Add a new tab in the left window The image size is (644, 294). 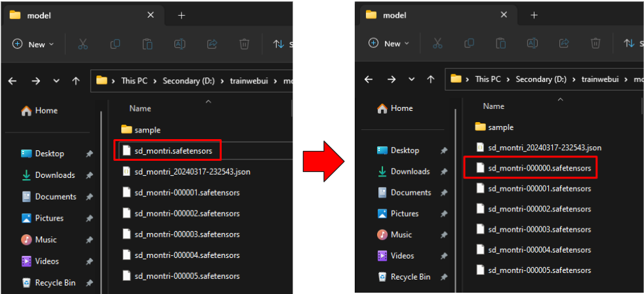tap(182, 15)
